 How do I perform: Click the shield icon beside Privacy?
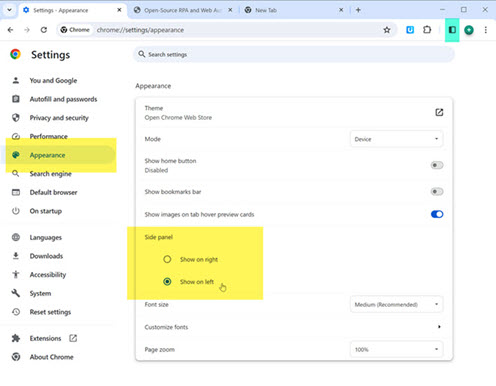tap(16, 118)
